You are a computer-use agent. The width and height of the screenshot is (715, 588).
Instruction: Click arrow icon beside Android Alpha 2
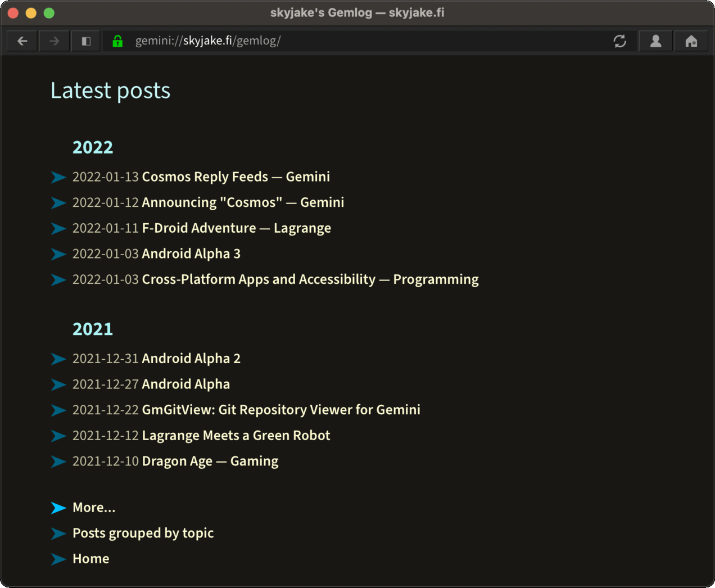tap(58, 359)
